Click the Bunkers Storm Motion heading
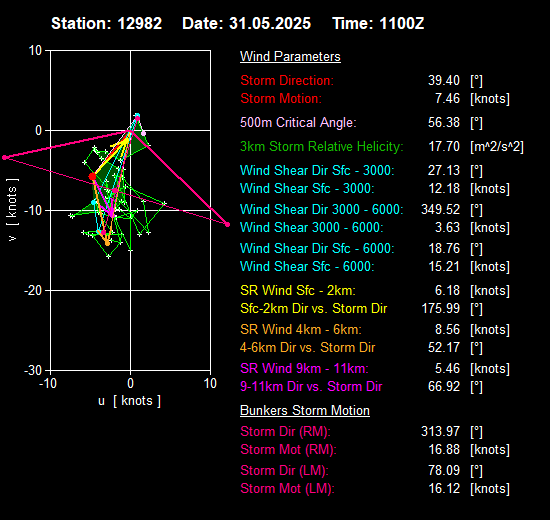Viewport: 550px width, 520px height. point(305,411)
